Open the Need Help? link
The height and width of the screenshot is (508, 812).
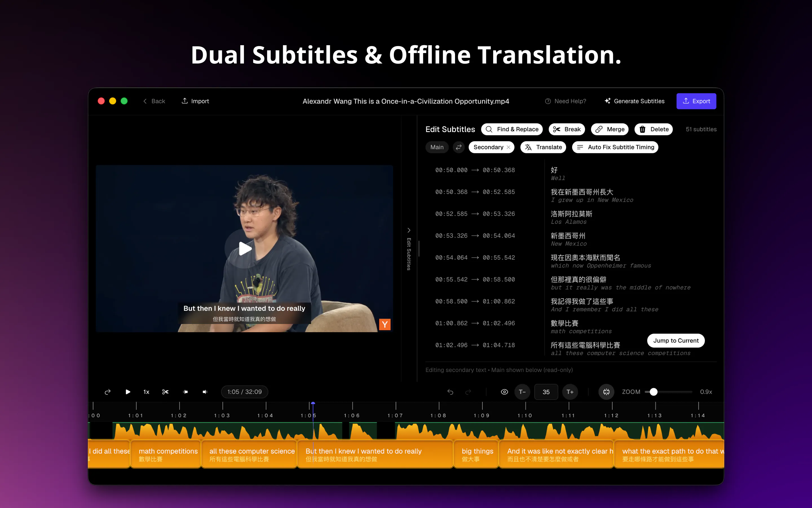[x=565, y=101]
